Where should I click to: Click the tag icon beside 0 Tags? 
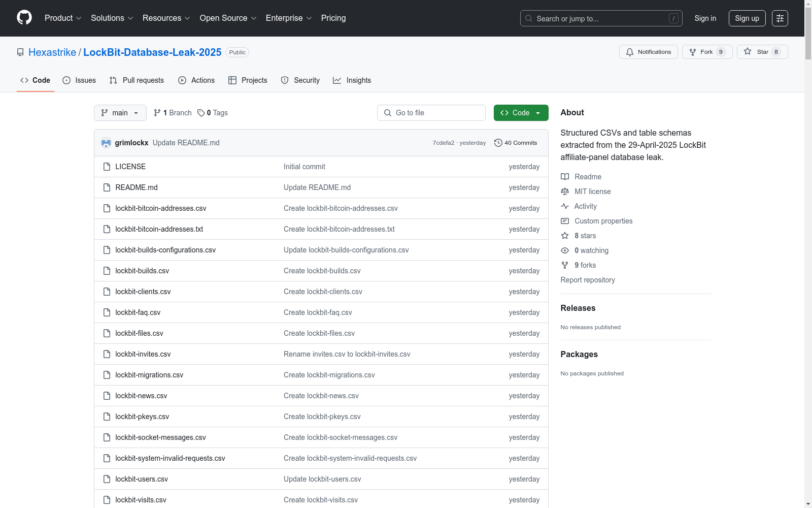coord(201,113)
